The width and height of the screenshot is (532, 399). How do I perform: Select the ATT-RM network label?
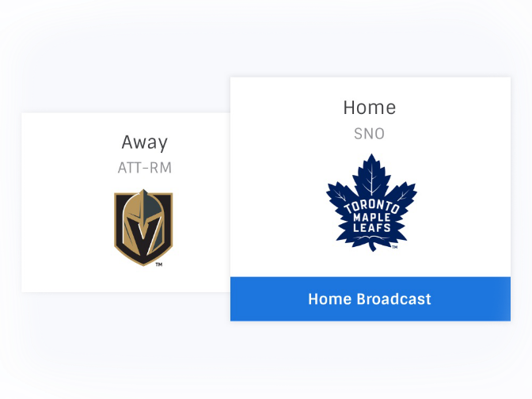pos(145,168)
